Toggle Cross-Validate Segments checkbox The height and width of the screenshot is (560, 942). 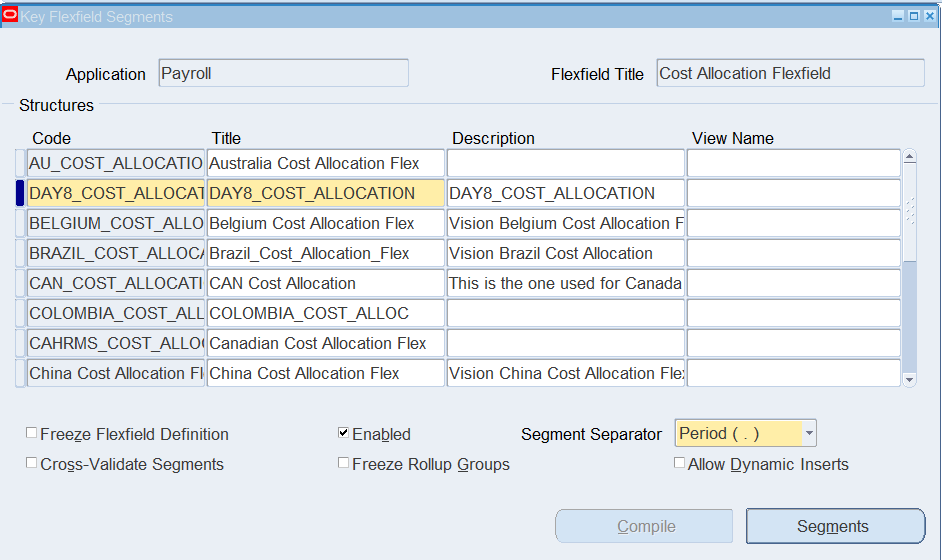(31, 463)
